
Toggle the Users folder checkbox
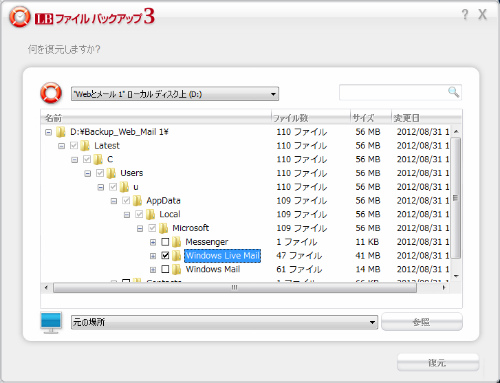tap(100, 173)
